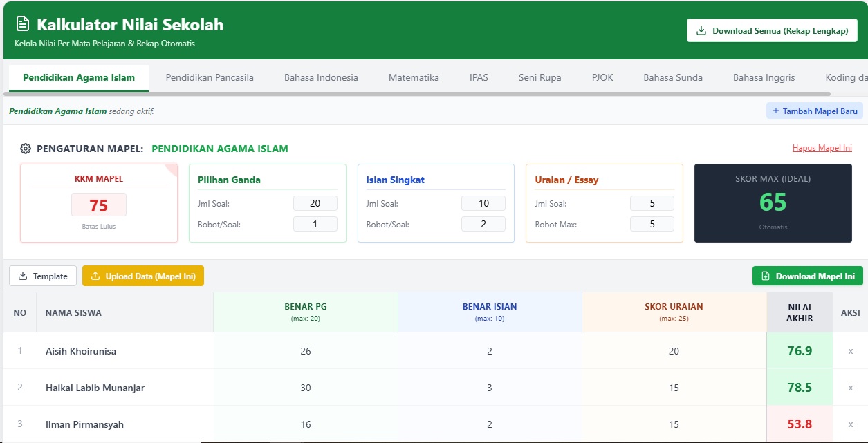Delete the Aisih Khoirunisa row with x
The image size is (868, 443).
[850, 351]
